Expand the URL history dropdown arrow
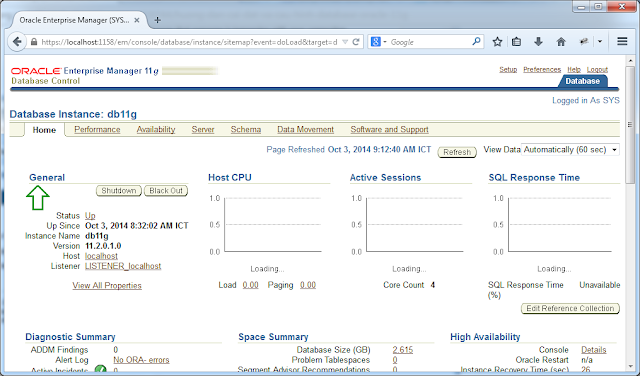 tap(345, 42)
